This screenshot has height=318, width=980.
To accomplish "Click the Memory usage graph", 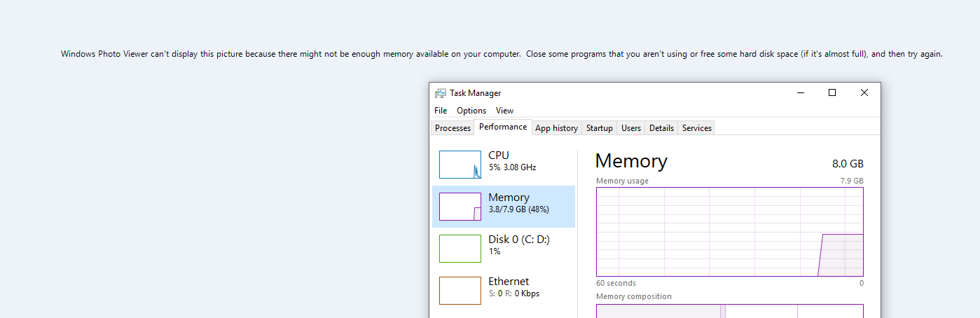I will point(729,232).
